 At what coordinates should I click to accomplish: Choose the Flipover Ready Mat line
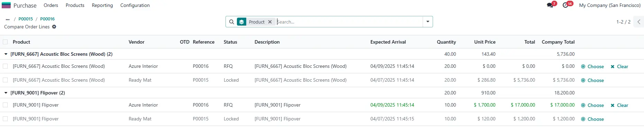[592, 119]
